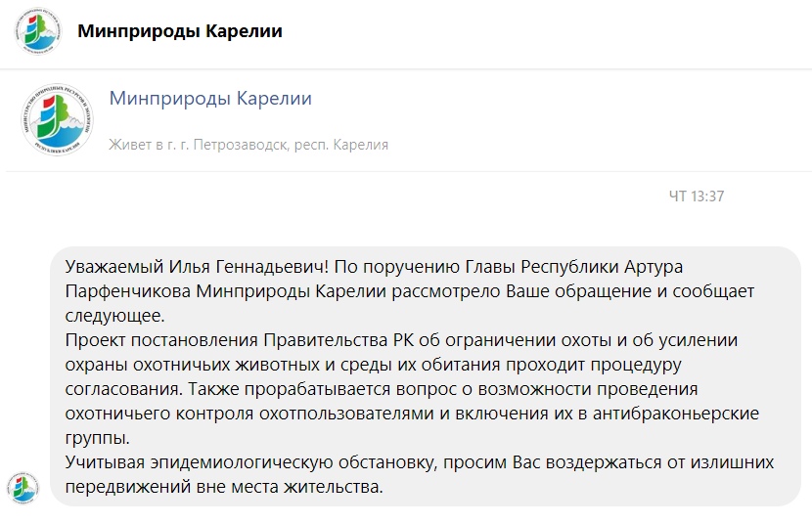Click the small sender avatar beside the message

tap(23, 486)
